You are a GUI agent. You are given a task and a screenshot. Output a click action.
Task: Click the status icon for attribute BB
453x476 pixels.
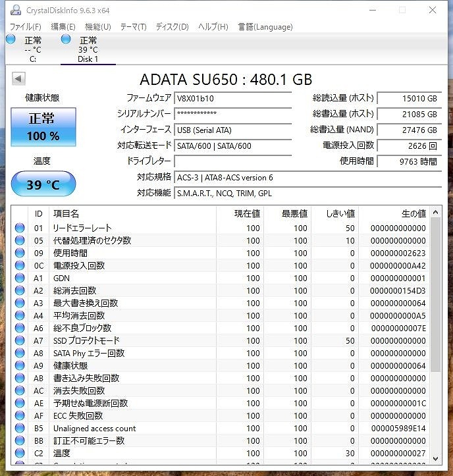click(x=20, y=440)
